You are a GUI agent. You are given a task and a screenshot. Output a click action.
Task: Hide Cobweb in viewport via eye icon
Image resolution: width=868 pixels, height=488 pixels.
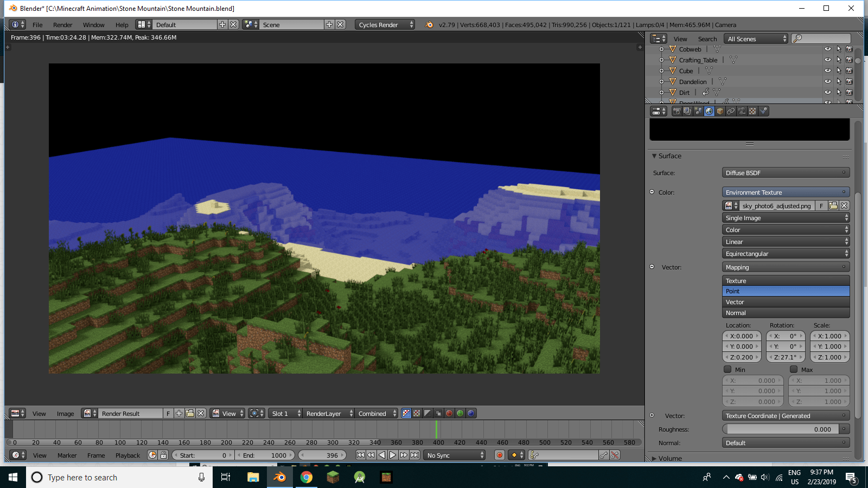pos(828,49)
